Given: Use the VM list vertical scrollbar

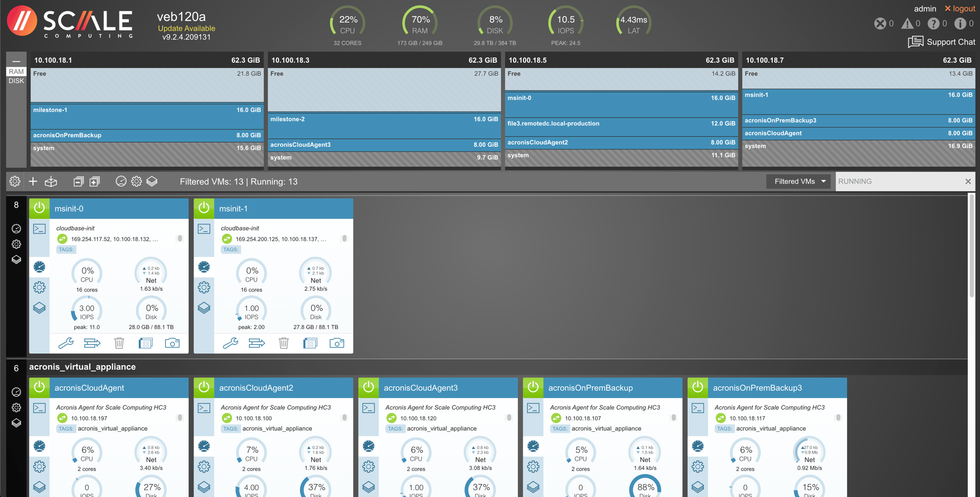Looking at the screenshot, I should point(971,246).
